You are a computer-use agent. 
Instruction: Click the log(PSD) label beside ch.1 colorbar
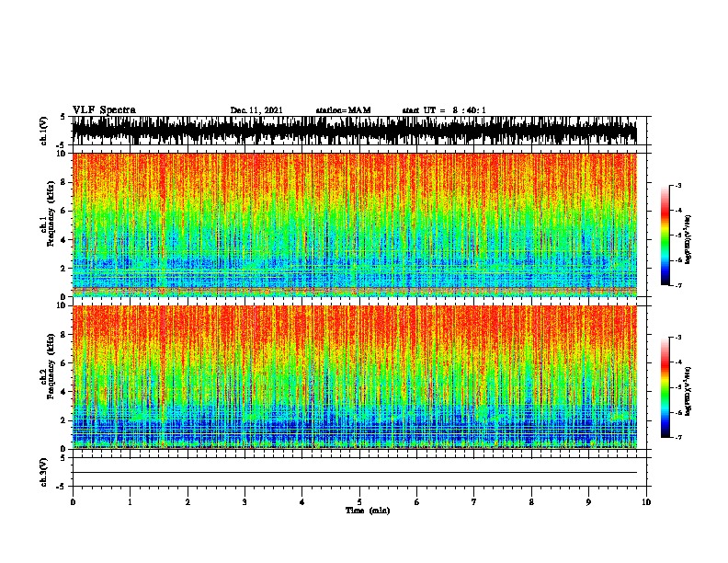pyautogui.click(x=688, y=239)
